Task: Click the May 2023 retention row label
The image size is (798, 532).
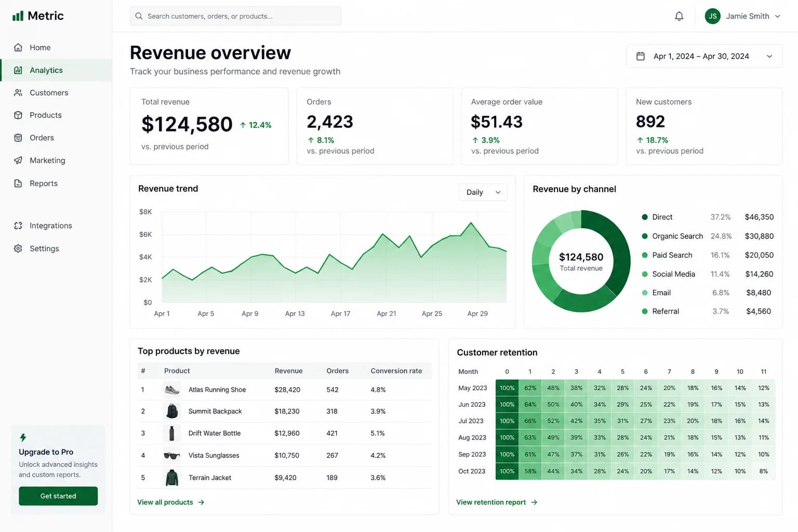Action: (473, 388)
